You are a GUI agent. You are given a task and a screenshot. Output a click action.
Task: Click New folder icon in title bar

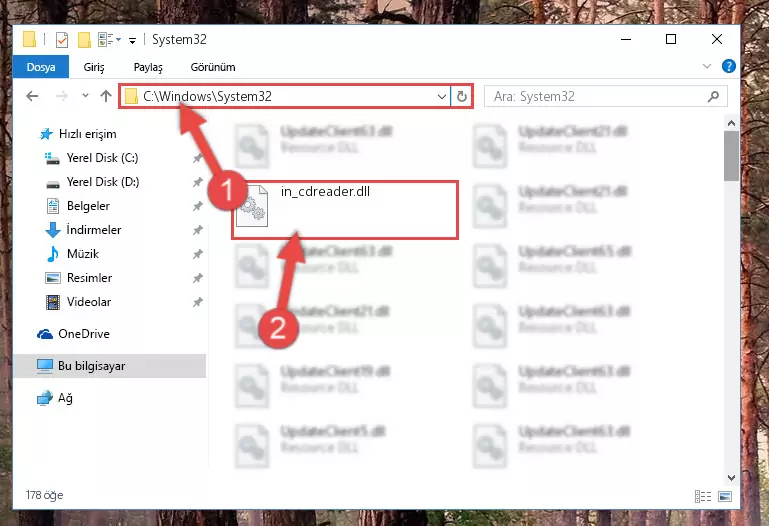coord(84,39)
